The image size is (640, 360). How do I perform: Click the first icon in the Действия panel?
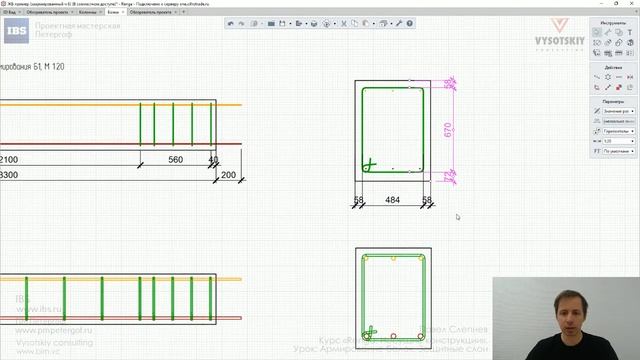[x=597, y=77]
